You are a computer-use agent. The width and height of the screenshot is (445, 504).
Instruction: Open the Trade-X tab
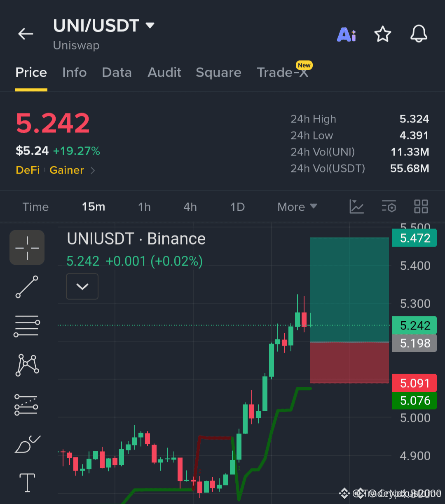tap(283, 73)
